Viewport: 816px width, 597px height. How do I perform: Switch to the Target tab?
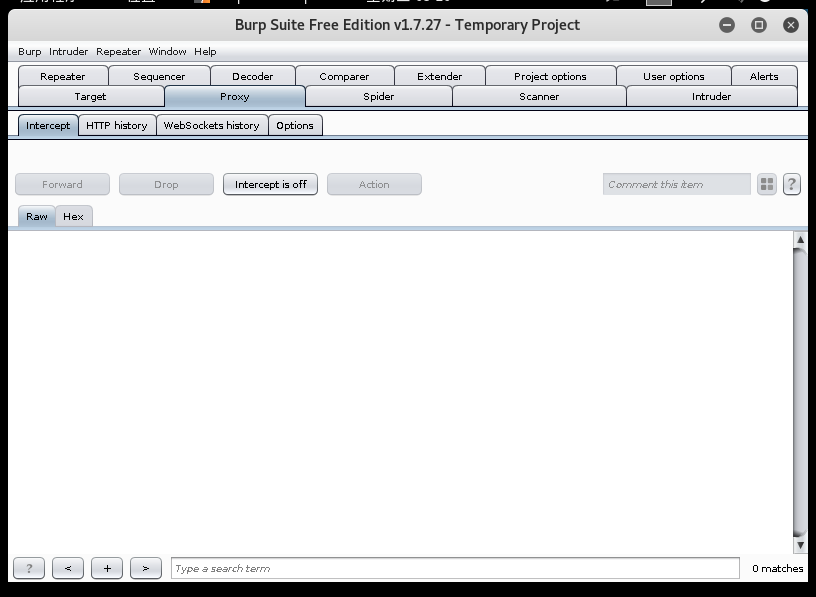coord(91,97)
